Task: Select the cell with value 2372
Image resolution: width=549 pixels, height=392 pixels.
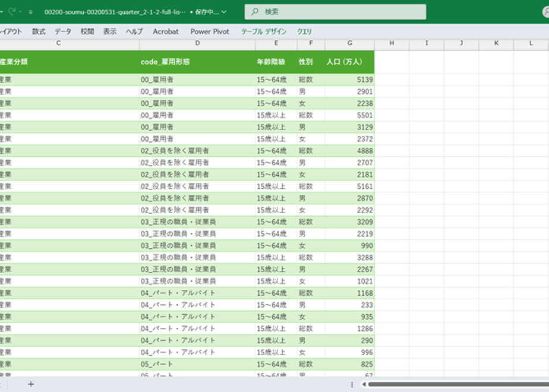Action: coord(350,139)
